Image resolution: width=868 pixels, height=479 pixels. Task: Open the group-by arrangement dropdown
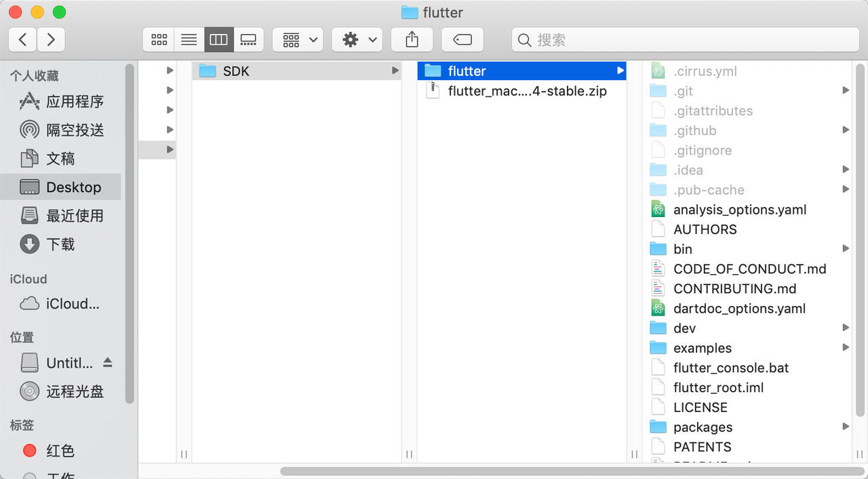[298, 40]
